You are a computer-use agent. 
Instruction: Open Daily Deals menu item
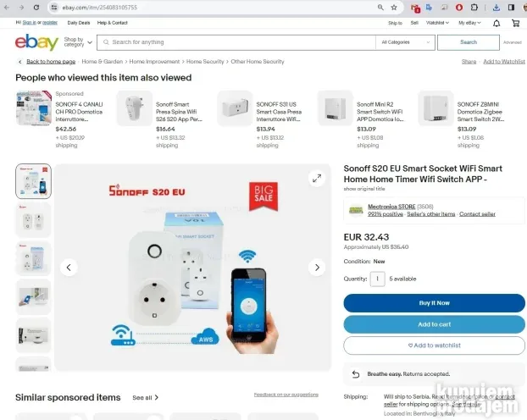tap(79, 23)
